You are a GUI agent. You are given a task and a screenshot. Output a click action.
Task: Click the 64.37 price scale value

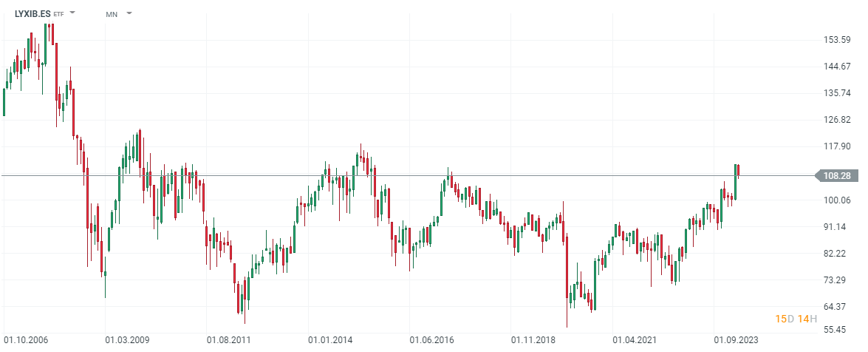(x=838, y=306)
